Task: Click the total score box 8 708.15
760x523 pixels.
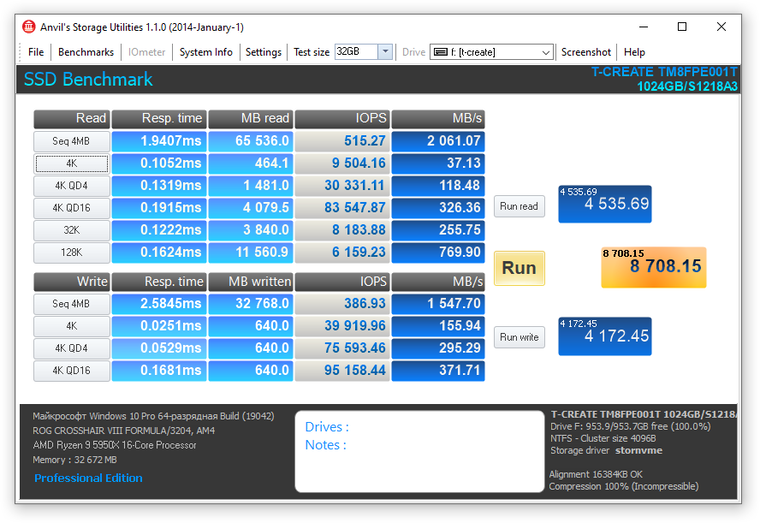Action: click(654, 268)
